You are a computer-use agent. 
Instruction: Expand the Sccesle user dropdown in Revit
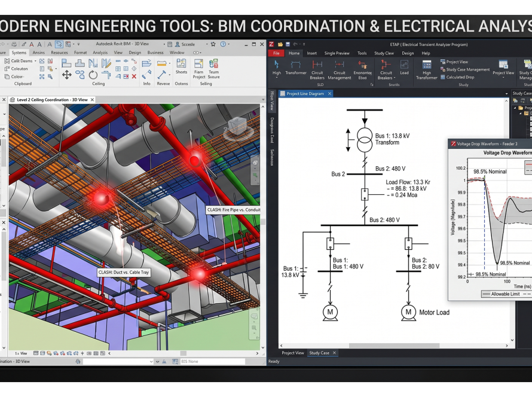tap(207, 44)
